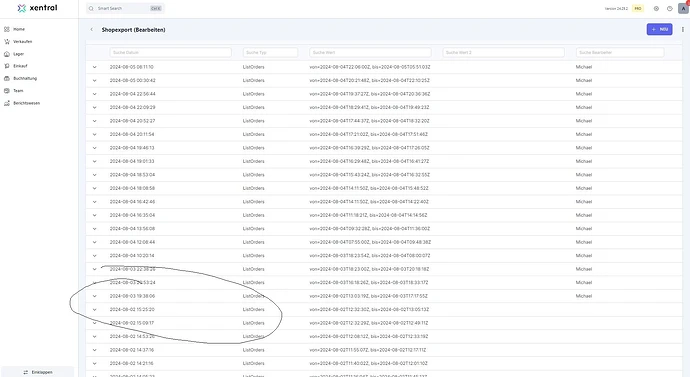Open the three-dot more options menu
Screen dimensions: 690x377
[683, 29]
